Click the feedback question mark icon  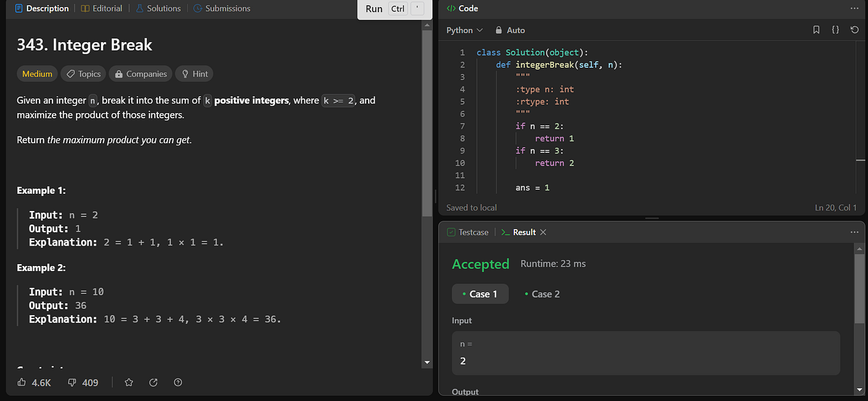click(178, 382)
